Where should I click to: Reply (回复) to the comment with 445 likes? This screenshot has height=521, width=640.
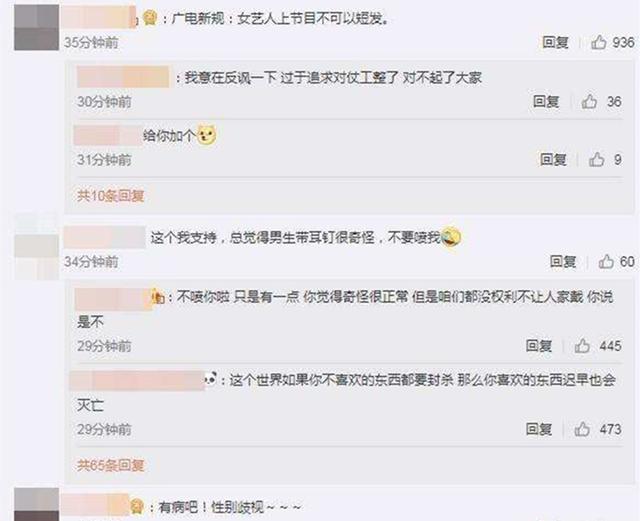point(539,346)
